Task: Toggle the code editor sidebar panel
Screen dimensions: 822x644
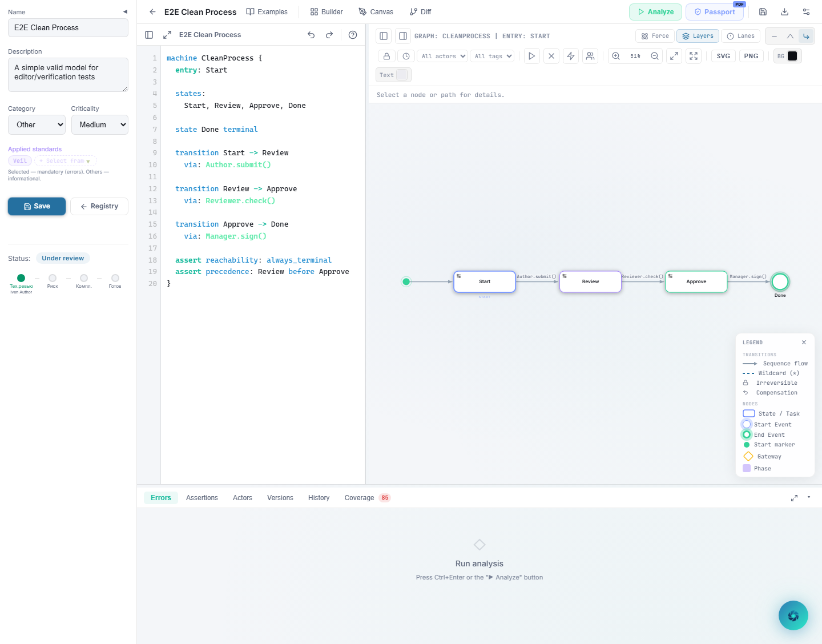Action: [149, 35]
